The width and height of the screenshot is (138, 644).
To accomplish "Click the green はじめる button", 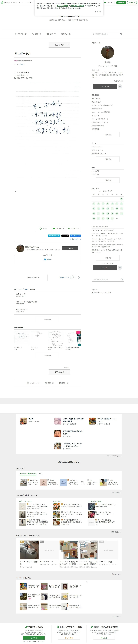I will coord(34,638).
